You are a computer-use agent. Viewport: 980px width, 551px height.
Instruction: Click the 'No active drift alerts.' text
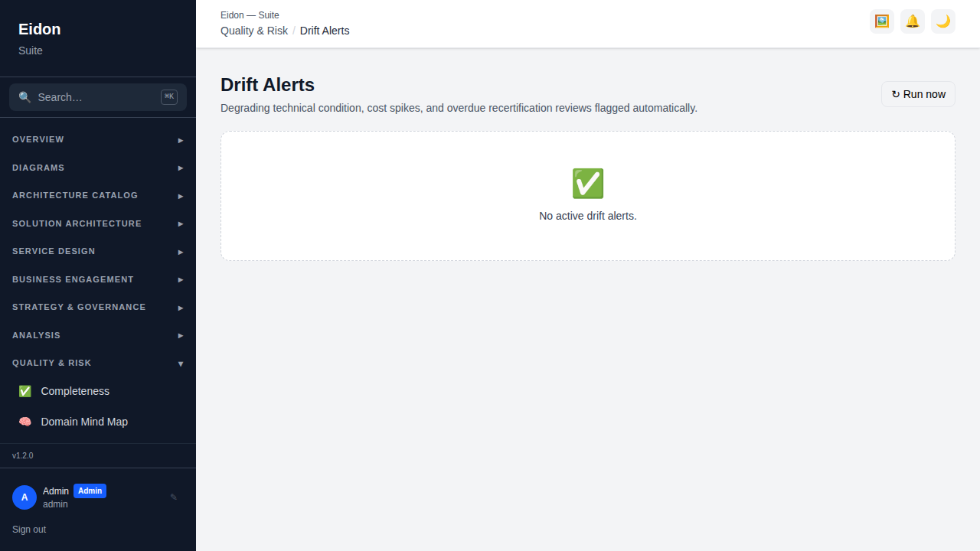(588, 216)
